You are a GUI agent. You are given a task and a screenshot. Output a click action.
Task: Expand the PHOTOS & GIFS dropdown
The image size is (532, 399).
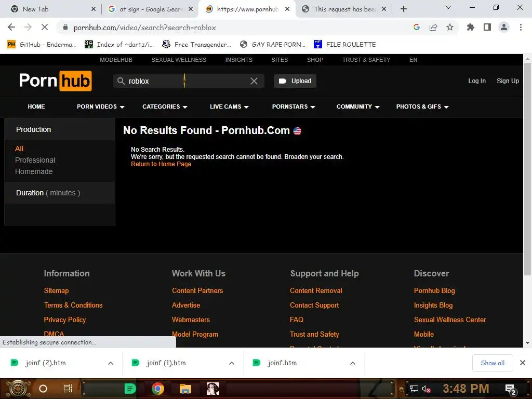click(x=422, y=107)
